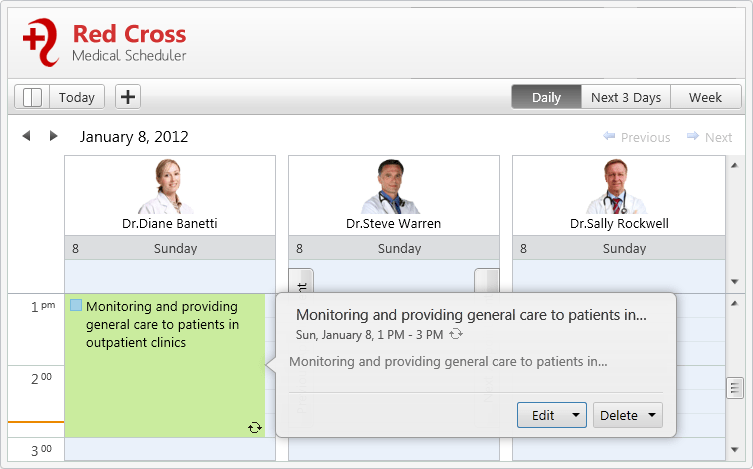Image resolution: width=753 pixels, height=469 pixels.
Task: Click Dr. Steve Warren's photo
Action: click(393, 187)
